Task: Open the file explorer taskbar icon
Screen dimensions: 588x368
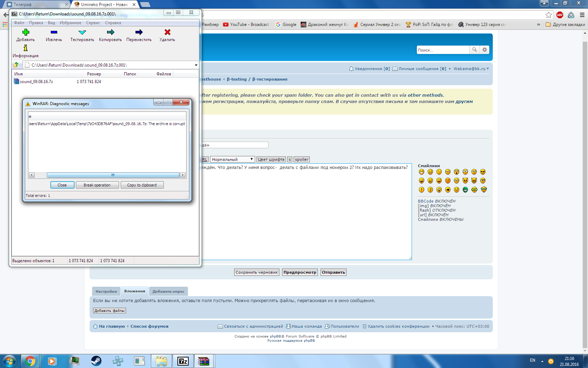Action: coord(161,361)
